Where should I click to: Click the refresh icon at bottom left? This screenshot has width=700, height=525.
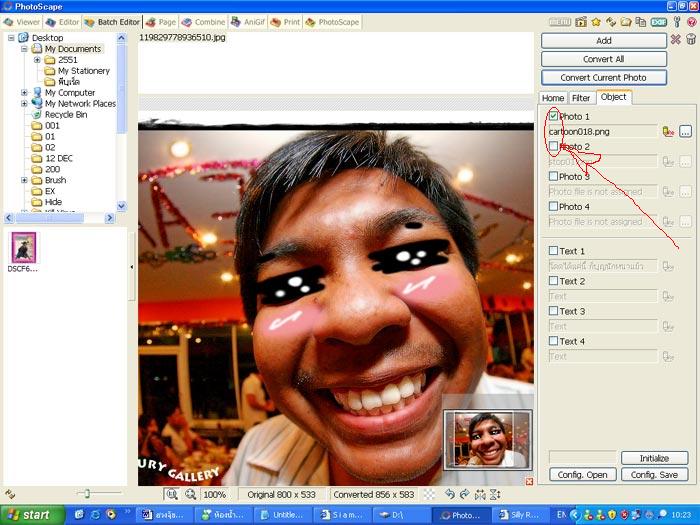(9, 494)
